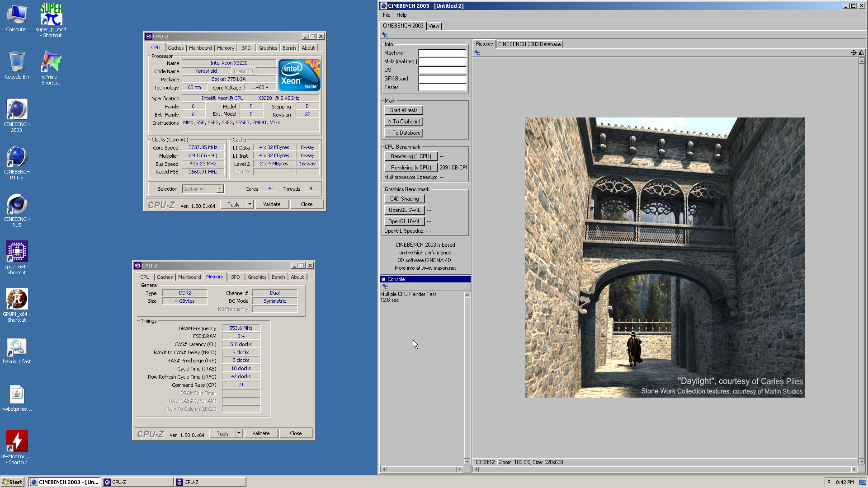Screen dimensions: 868x488
Task: Switch to CINEBENCH 2003 Database tab
Action: click(x=529, y=44)
